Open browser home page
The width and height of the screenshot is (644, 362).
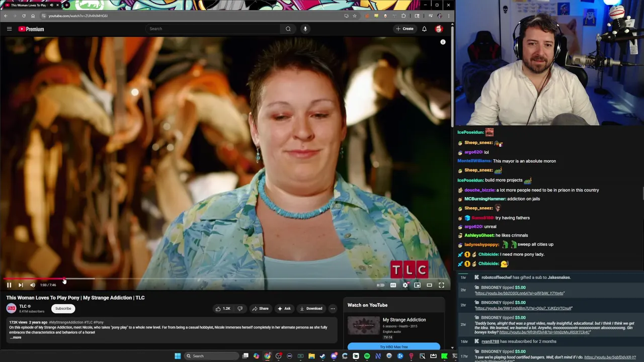click(33, 16)
